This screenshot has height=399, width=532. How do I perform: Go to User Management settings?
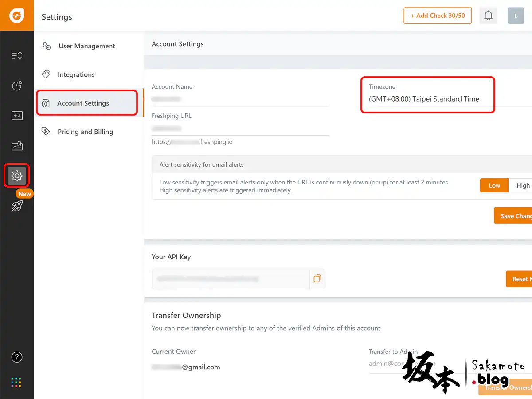pyautogui.click(x=86, y=46)
